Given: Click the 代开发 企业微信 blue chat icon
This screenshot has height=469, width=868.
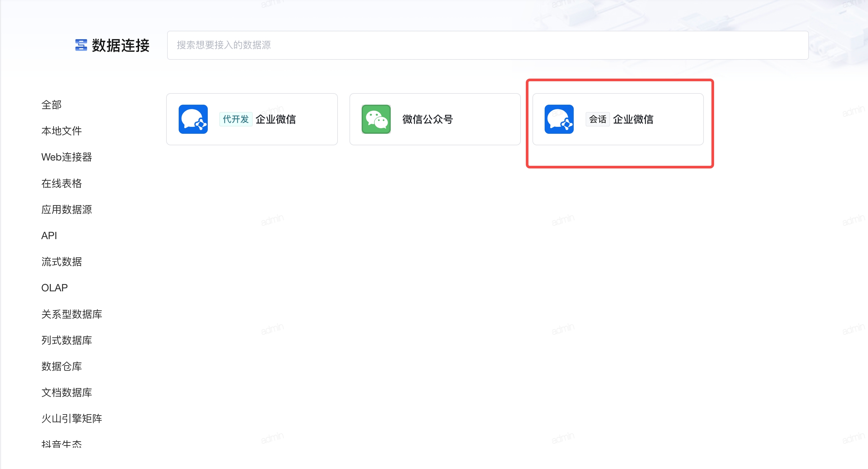Looking at the screenshot, I should pyautogui.click(x=193, y=119).
